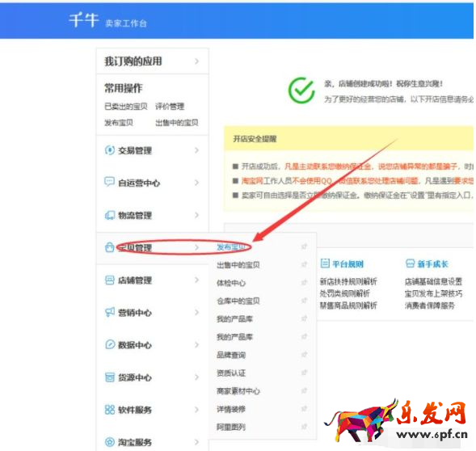Open the 新店扶持规则解析 link

[x=348, y=281]
